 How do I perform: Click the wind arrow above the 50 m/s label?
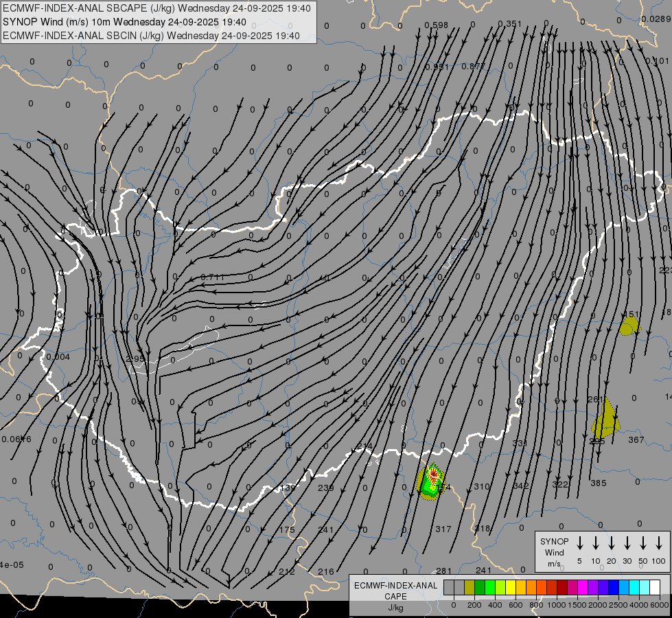click(643, 543)
